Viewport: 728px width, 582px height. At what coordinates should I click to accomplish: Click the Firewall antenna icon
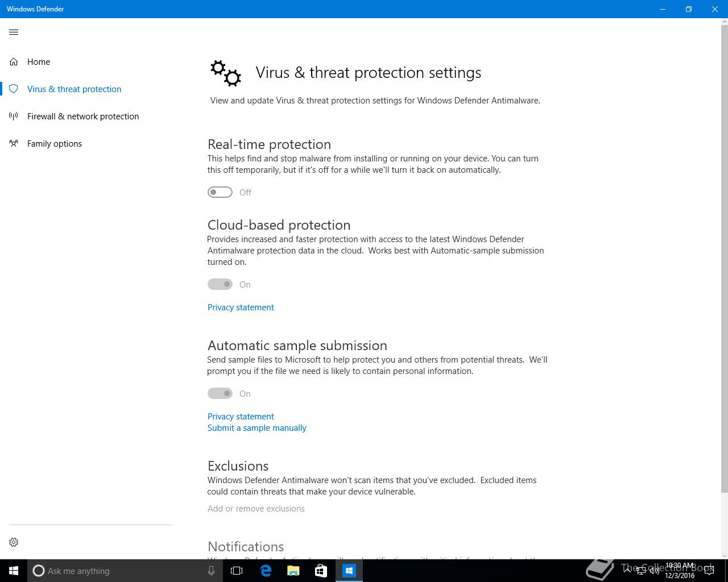(x=14, y=116)
